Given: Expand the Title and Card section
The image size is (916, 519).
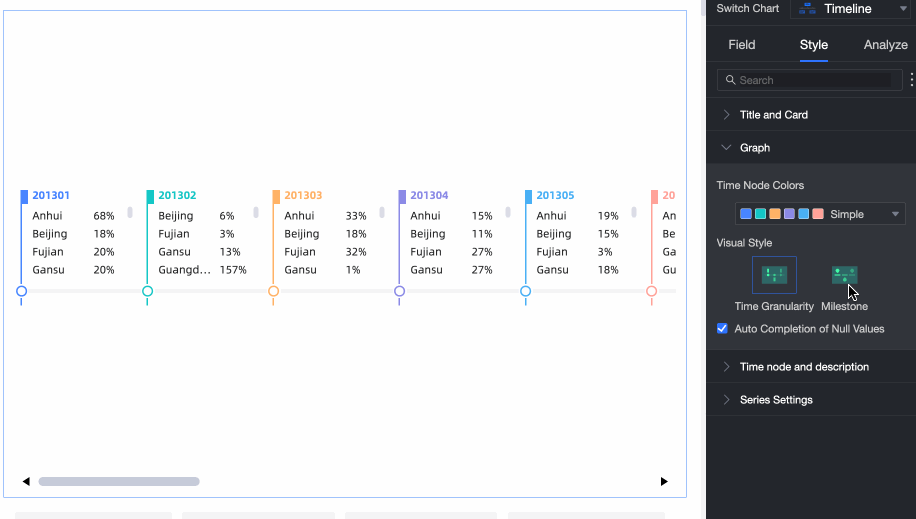Looking at the screenshot, I should click(x=773, y=115).
